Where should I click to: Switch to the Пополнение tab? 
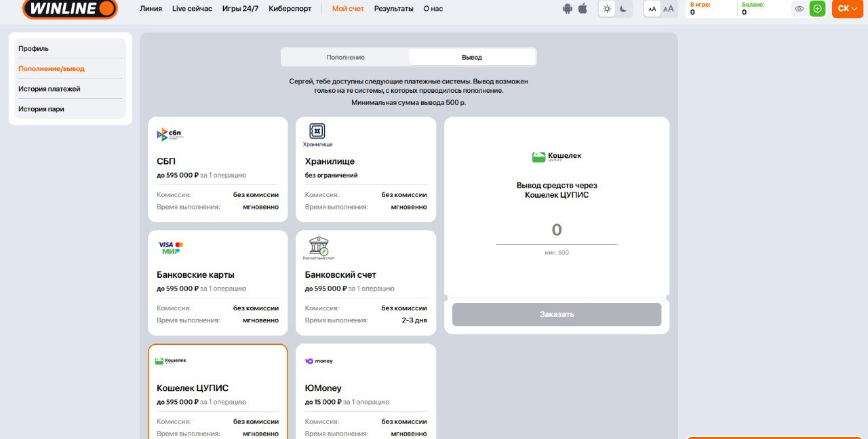pos(345,57)
